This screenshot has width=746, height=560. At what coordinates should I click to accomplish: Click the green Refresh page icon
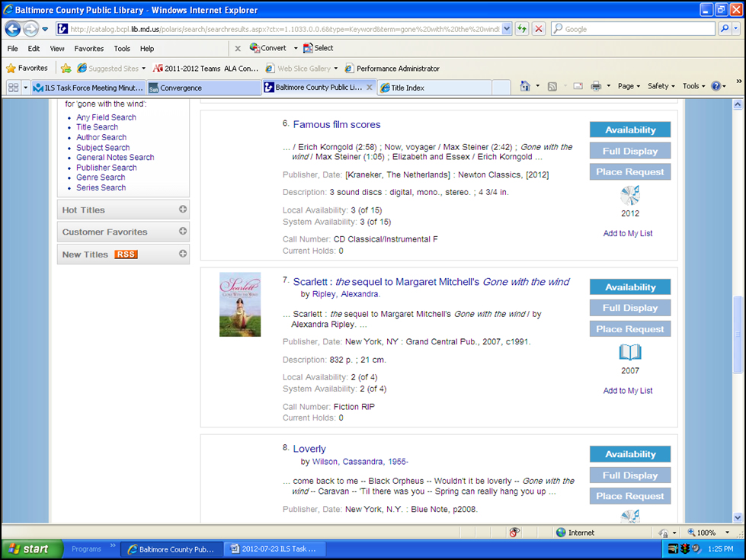[x=522, y=29]
